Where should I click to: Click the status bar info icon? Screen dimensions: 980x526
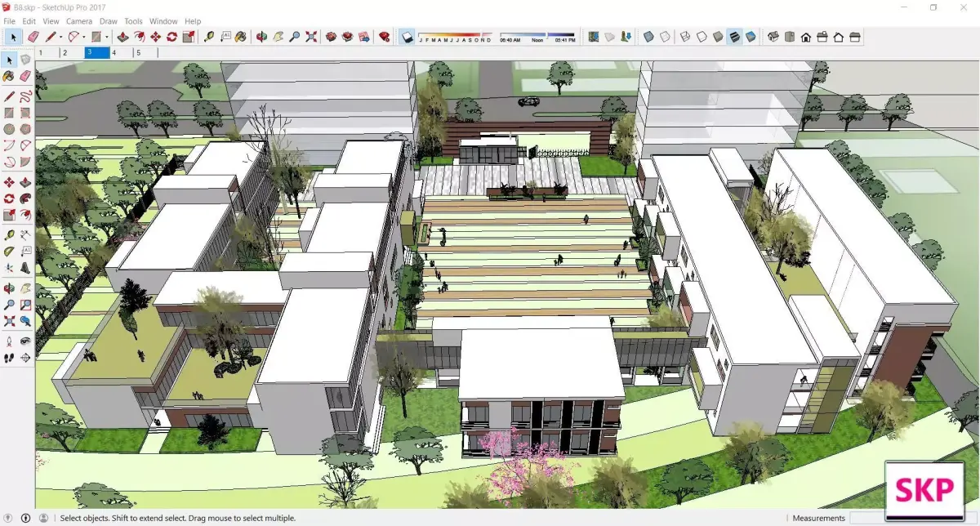25,518
